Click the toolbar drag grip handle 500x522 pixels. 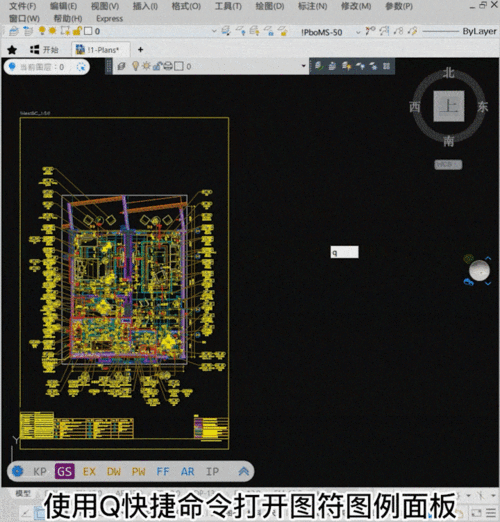pos(109,66)
